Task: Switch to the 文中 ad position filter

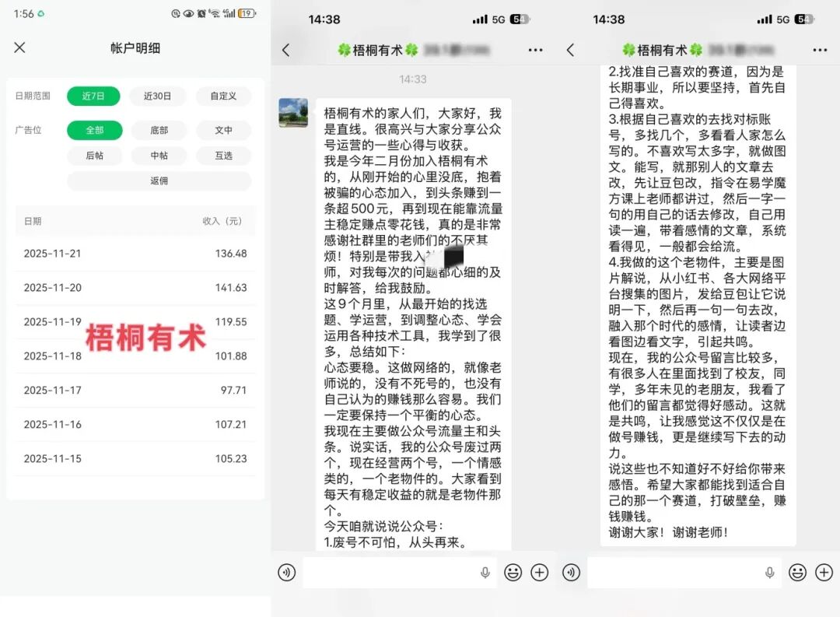Action: [x=223, y=130]
